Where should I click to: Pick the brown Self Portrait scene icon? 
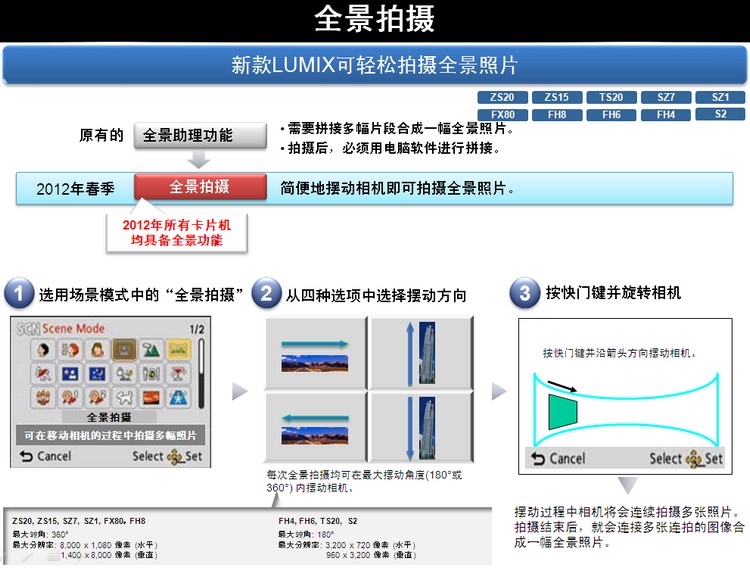coord(124,350)
